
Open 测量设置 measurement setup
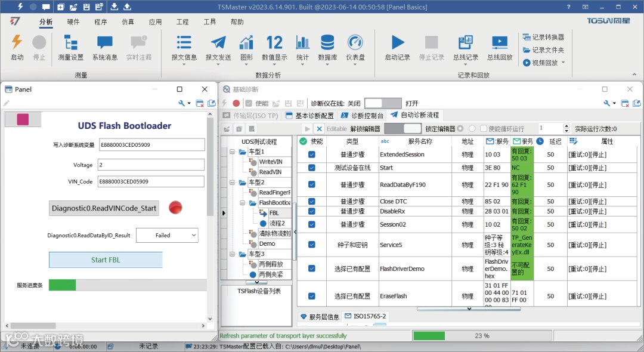[70, 47]
